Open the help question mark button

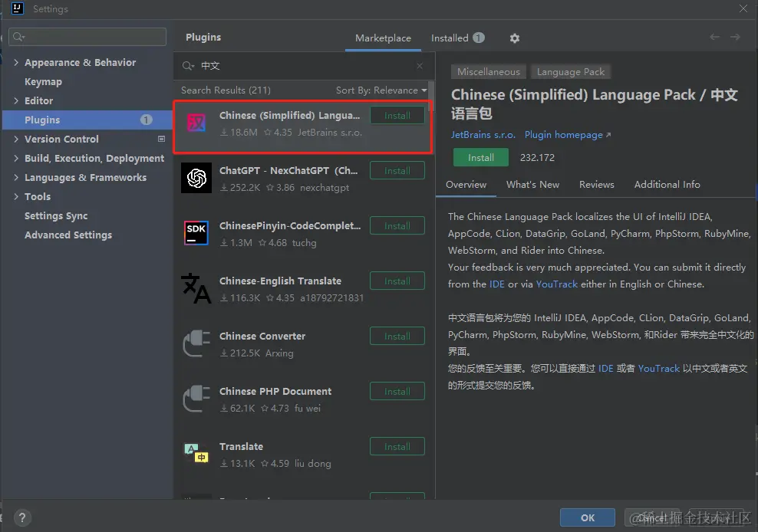(x=21, y=518)
